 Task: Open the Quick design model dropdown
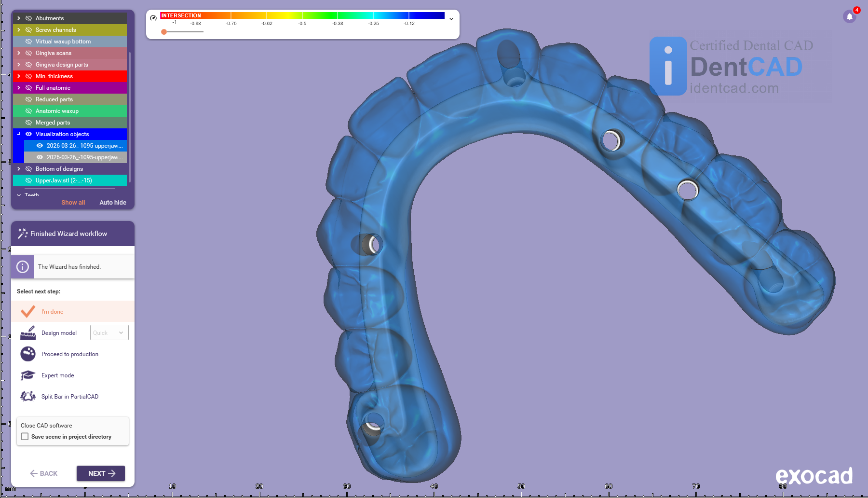pos(109,333)
